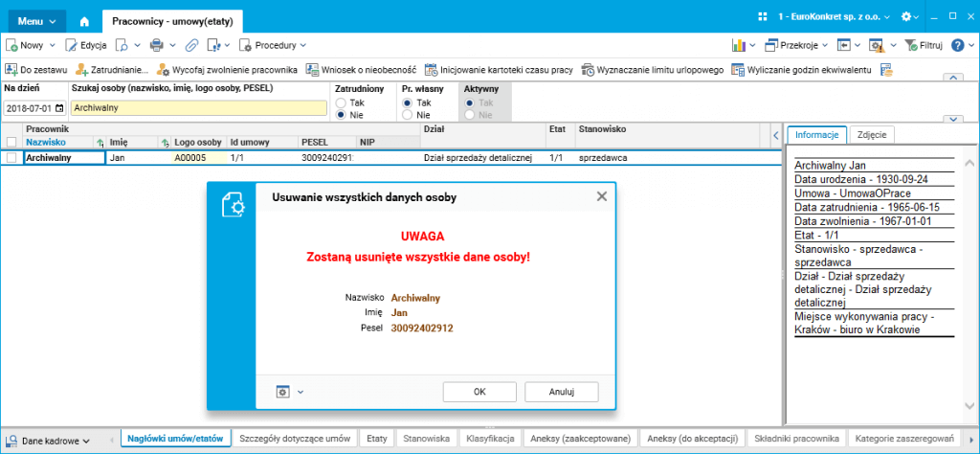The height and width of the screenshot is (454, 980).
Task: Click the printer icon
Action: point(156,45)
